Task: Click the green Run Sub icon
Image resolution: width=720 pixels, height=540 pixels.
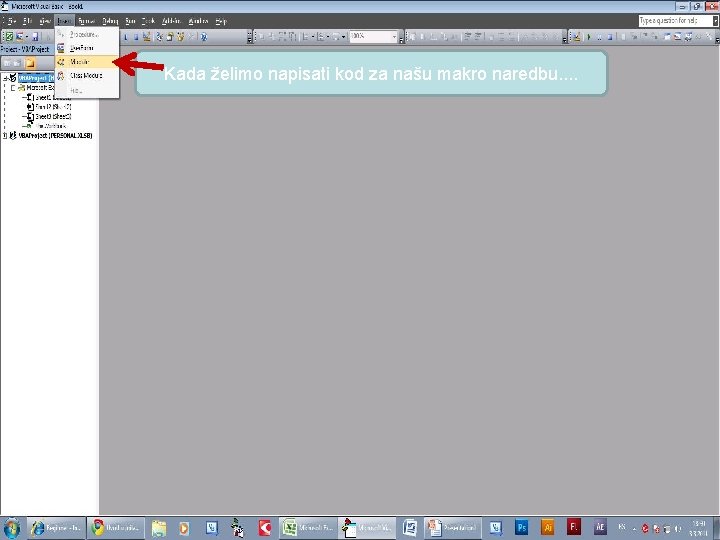Action: [589, 36]
